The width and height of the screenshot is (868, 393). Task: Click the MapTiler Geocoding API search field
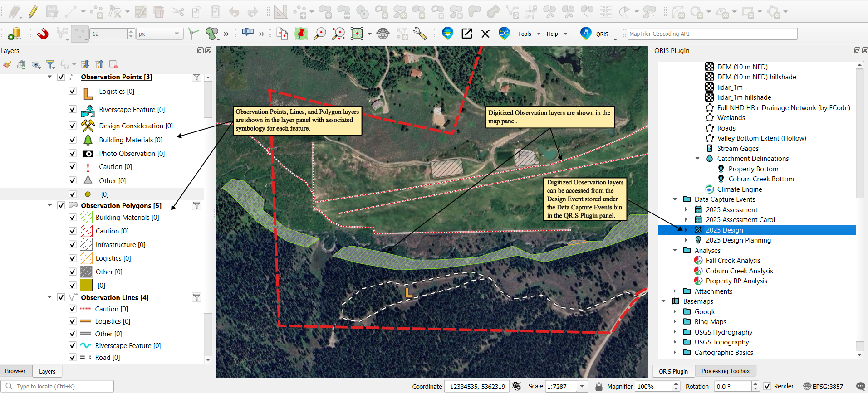coord(712,34)
